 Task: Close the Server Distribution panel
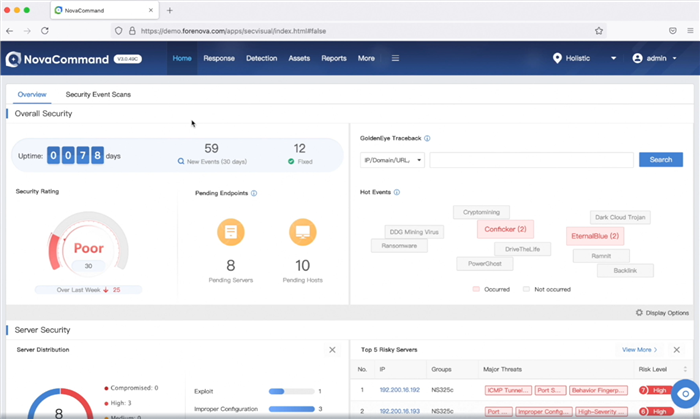coord(332,350)
